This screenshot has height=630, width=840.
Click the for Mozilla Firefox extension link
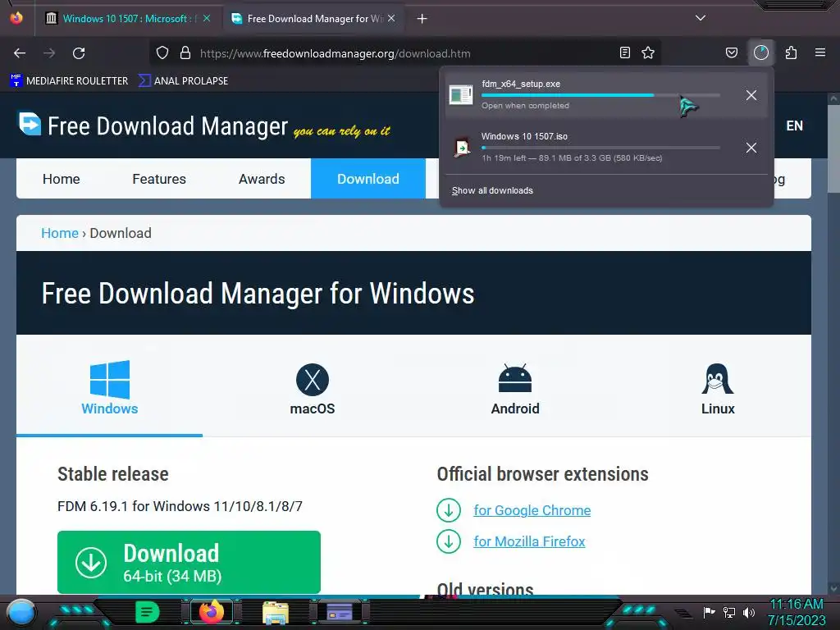point(529,541)
